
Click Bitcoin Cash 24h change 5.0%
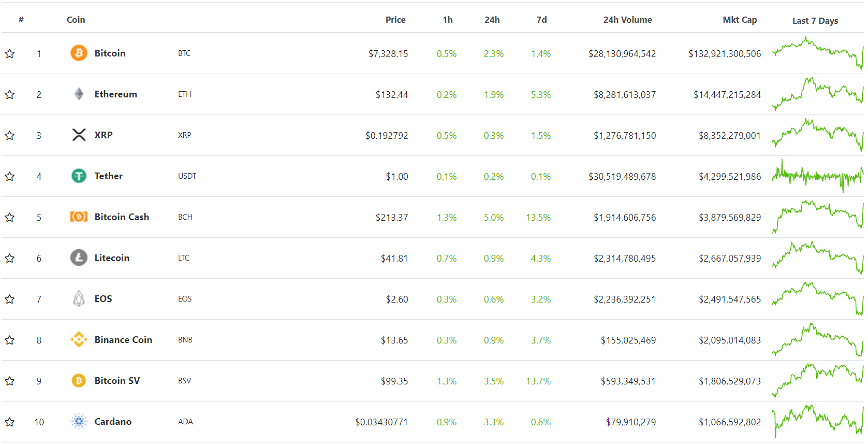[x=494, y=218]
